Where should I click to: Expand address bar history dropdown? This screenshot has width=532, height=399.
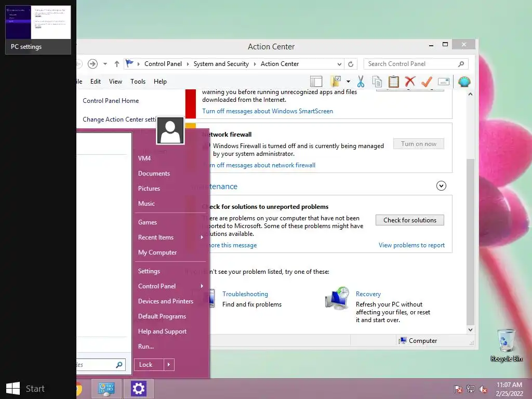click(x=339, y=64)
